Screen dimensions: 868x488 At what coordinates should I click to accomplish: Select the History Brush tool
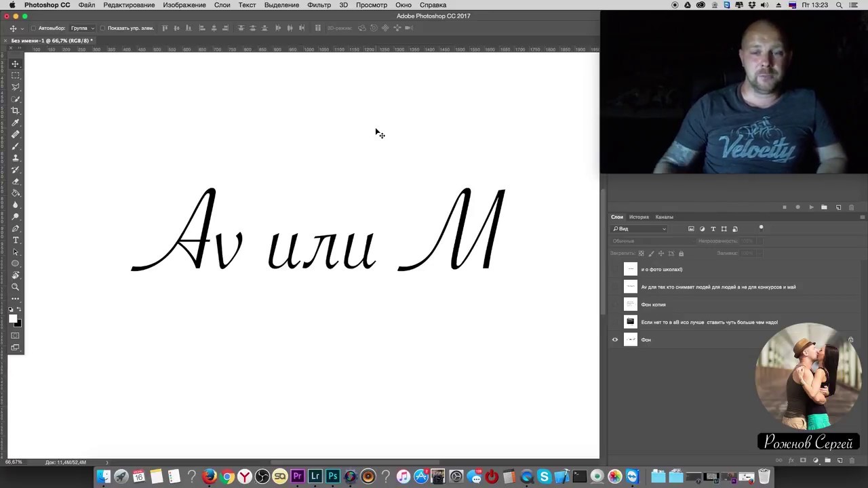point(15,169)
